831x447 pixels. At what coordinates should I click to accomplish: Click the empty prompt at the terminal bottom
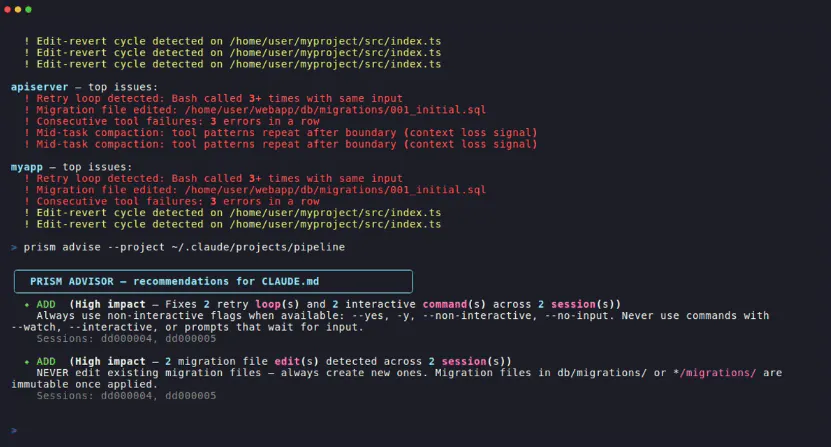14,431
